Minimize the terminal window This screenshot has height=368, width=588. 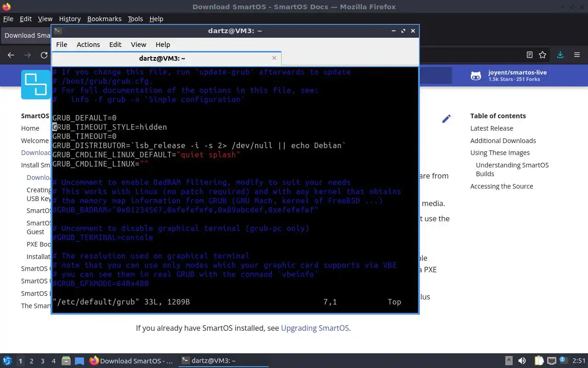click(x=394, y=31)
